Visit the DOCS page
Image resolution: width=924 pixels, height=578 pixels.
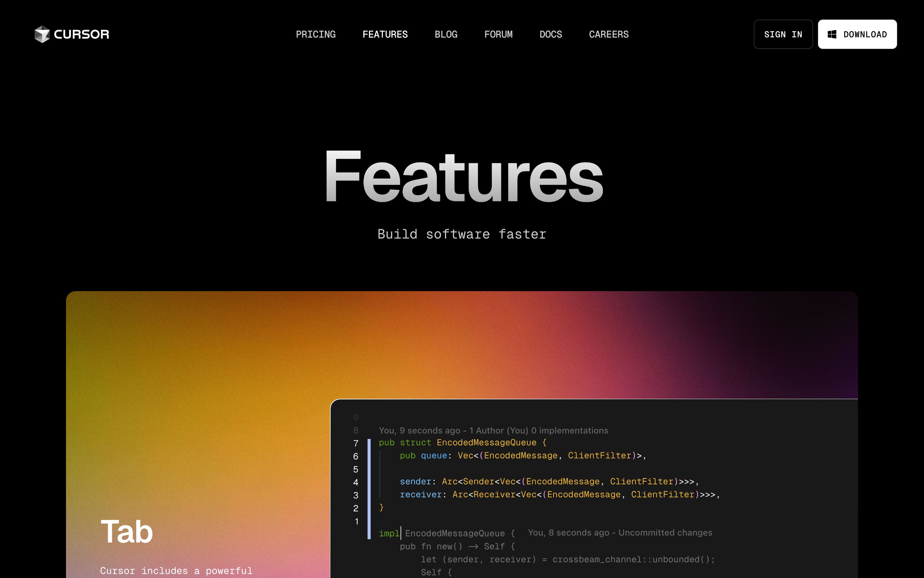[x=551, y=34]
